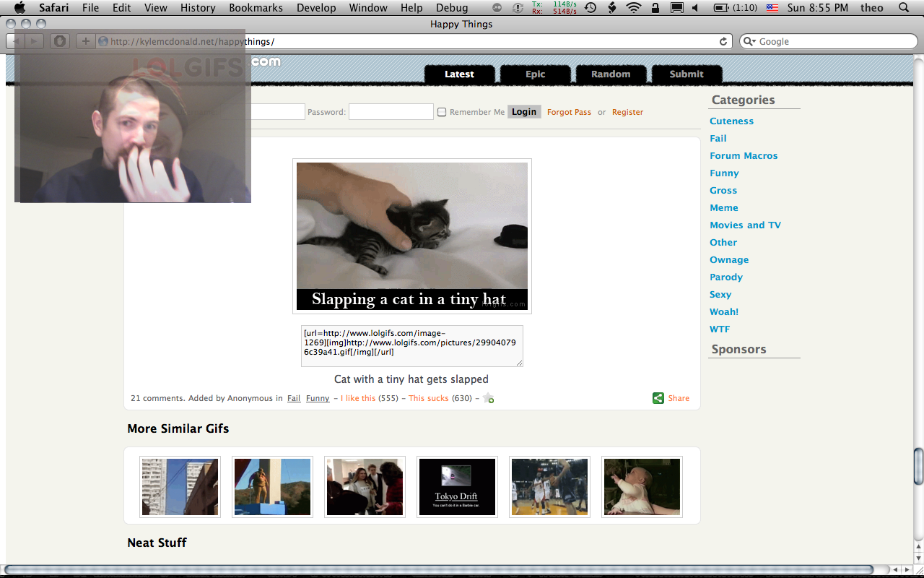The width and height of the screenshot is (924, 578).
Task: Open the theo user account menu
Action: pos(871,8)
